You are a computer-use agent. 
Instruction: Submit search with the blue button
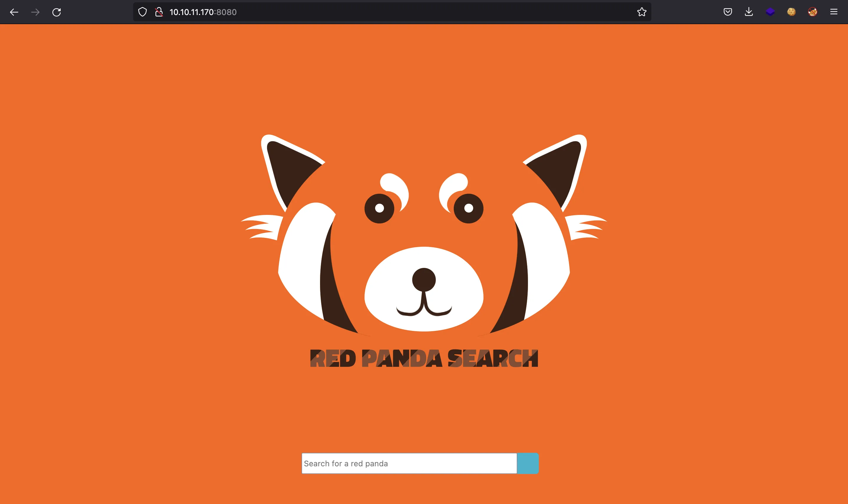click(x=528, y=463)
